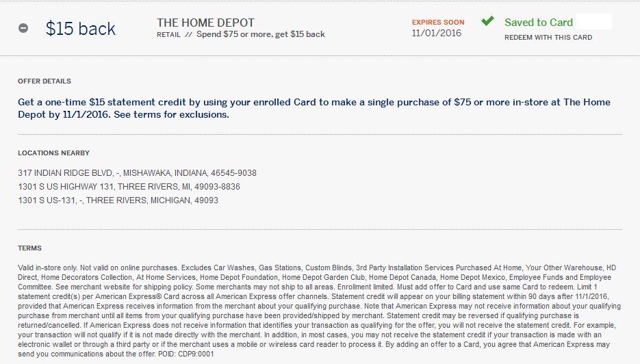Click "Valid in-store only" opening terms sentence
640x364 pixels.
click(x=47, y=268)
